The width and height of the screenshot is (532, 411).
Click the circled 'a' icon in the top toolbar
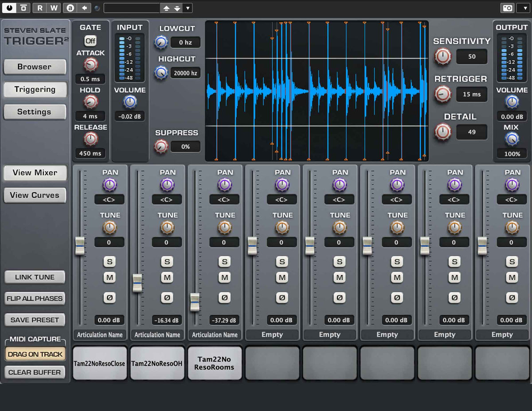[70, 8]
